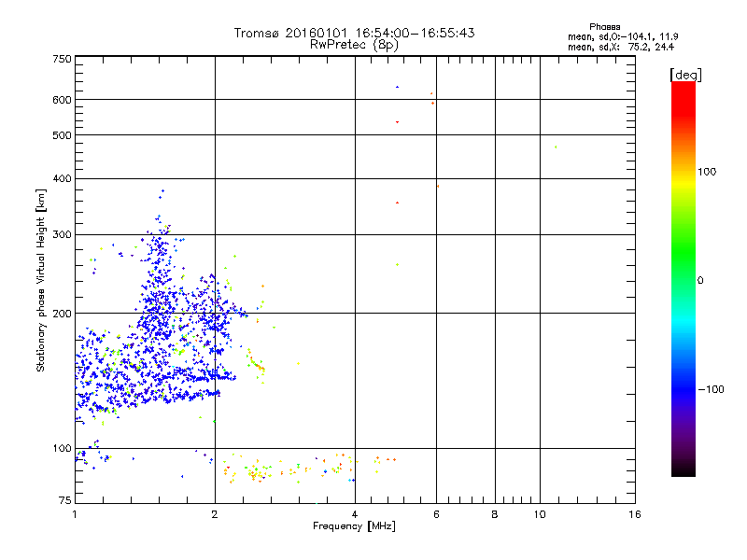Screen dimensions: 747x560
Task: Click the green region of the colorbar near 0
Action: click(684, 280)
